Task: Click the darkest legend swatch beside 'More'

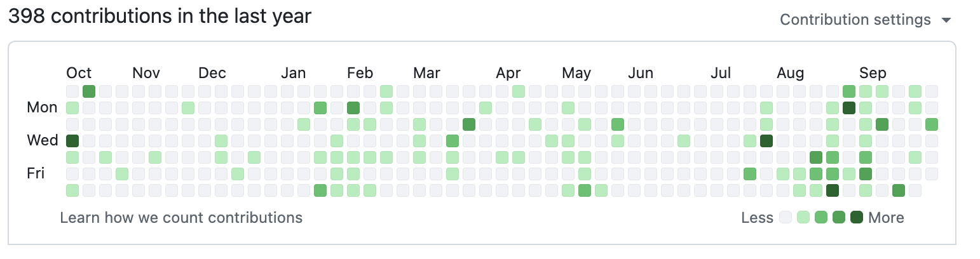Action: (857, 218)
